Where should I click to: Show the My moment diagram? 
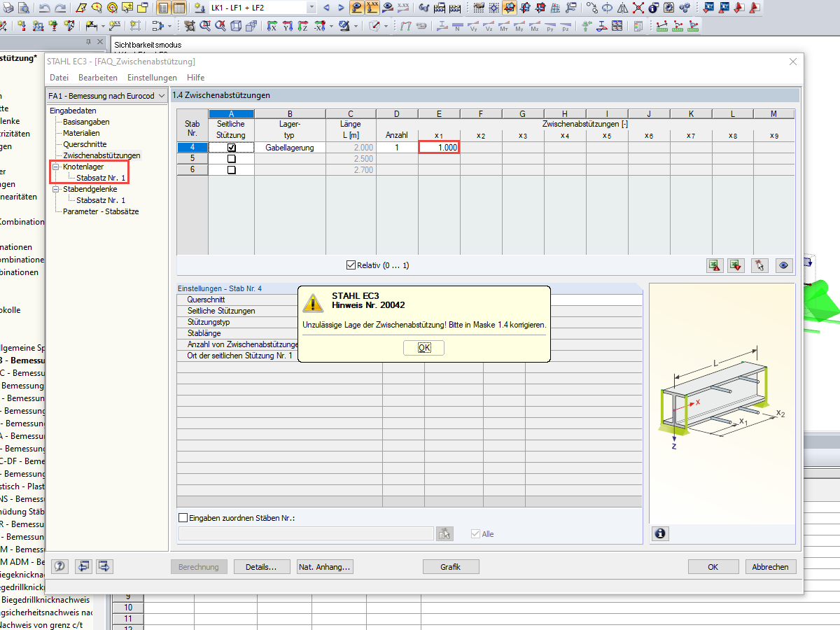pyautogui.click(x=519, y=26)
